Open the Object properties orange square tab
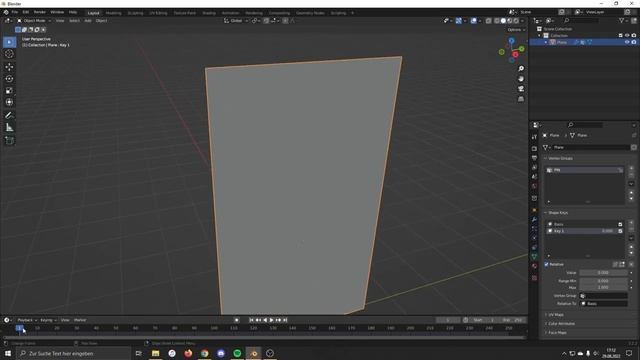The height and width of the screenshot is (360, 640). coord(534,210)
